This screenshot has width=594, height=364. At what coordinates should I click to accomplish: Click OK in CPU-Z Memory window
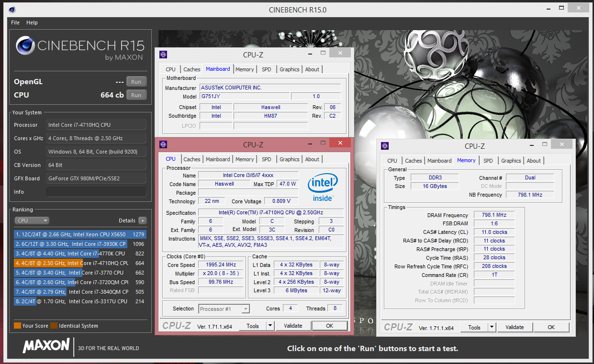(x=551, y=327)
